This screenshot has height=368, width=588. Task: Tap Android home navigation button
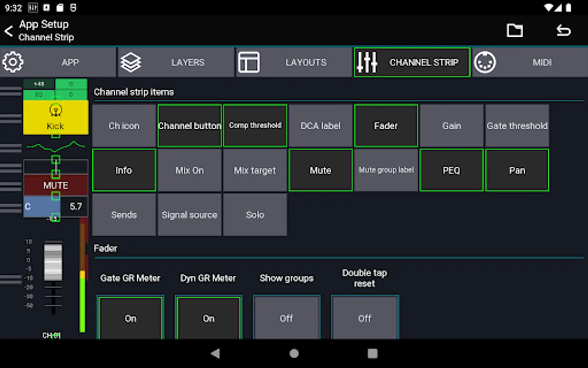[294, 353]
